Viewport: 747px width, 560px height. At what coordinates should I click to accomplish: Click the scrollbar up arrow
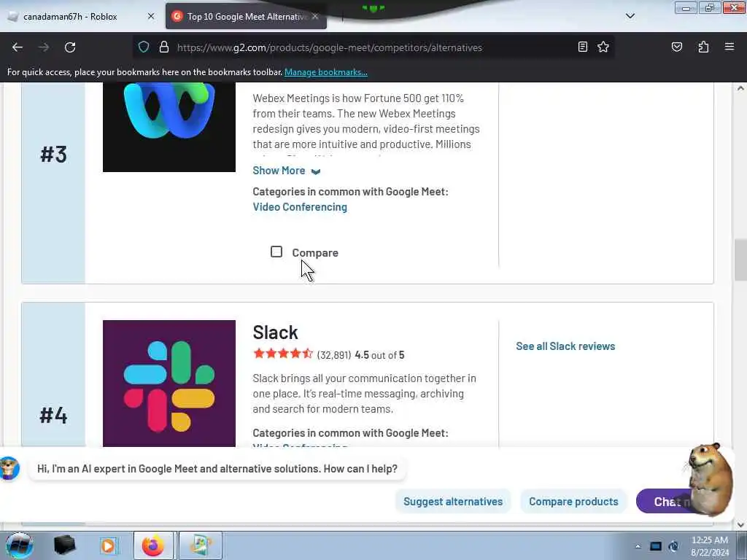(740, 88)
